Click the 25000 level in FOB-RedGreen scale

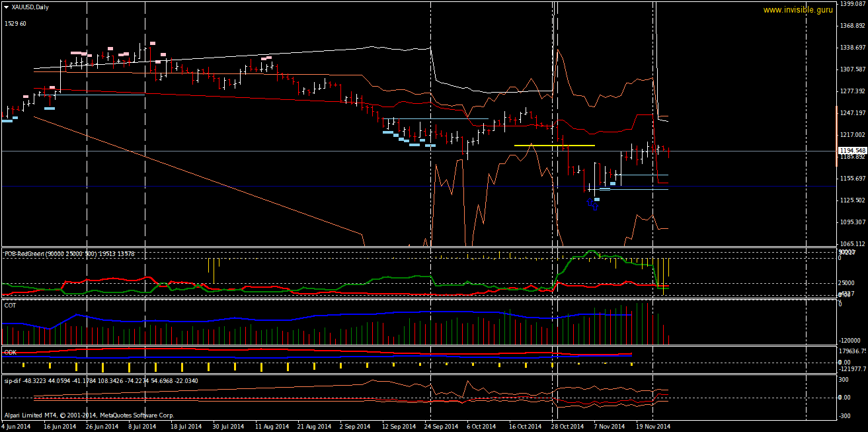click(x=846, y=282)
